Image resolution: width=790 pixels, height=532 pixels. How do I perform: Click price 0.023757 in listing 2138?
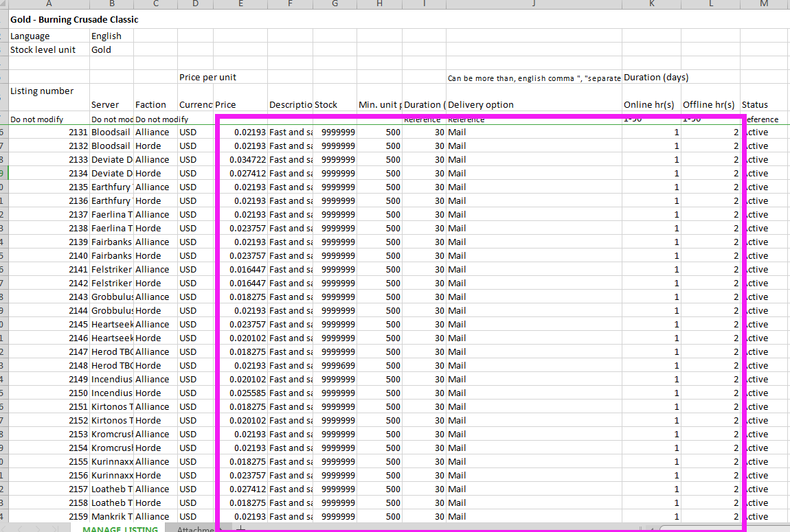coord(240,228)
